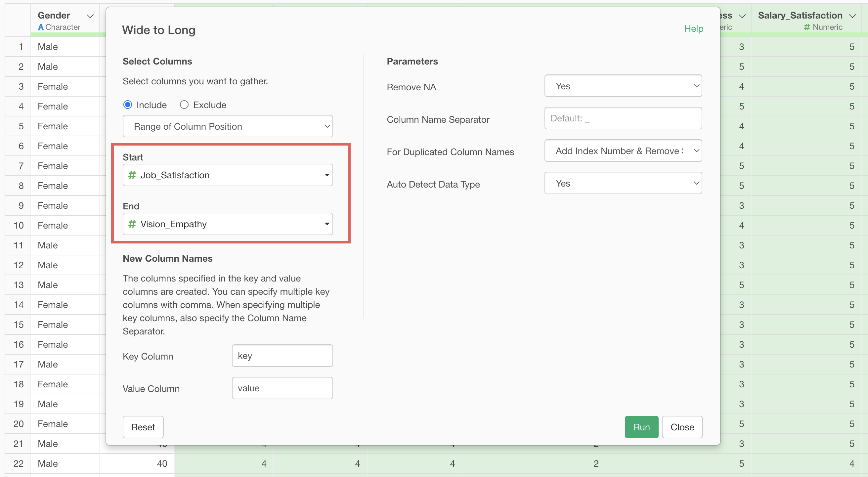Click the Column Name Separator field
The height and width of the screenshot is (477, 868).
point(623,118)
